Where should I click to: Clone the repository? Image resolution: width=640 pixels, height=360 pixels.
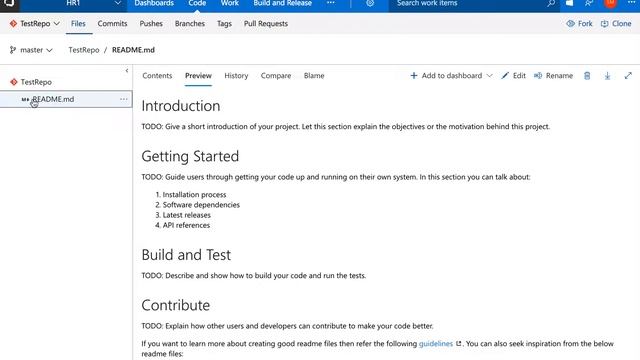pos(616,24)
